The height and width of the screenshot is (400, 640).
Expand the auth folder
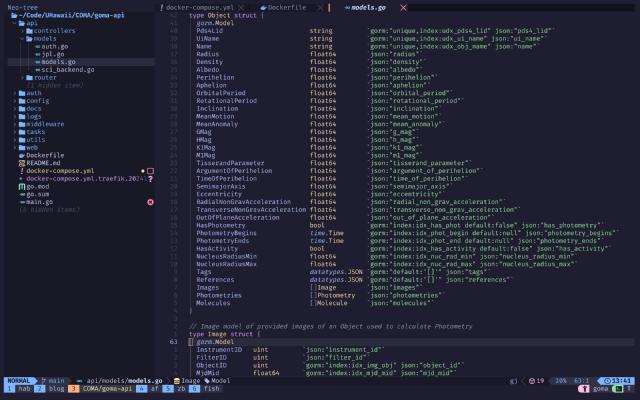coord(15,93)
